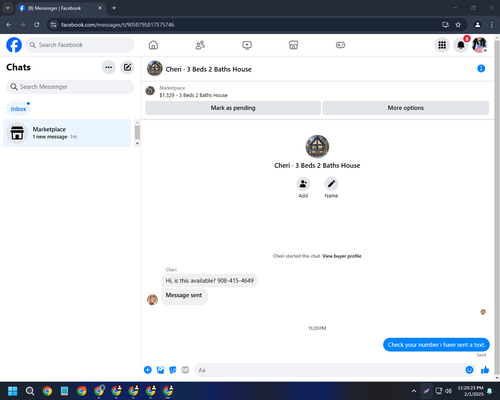The width and height of the screenshot is (500, 400).
Task: Edit the chat Name with pencil icon
Action: pyautogui.click(x=331, y=184)
